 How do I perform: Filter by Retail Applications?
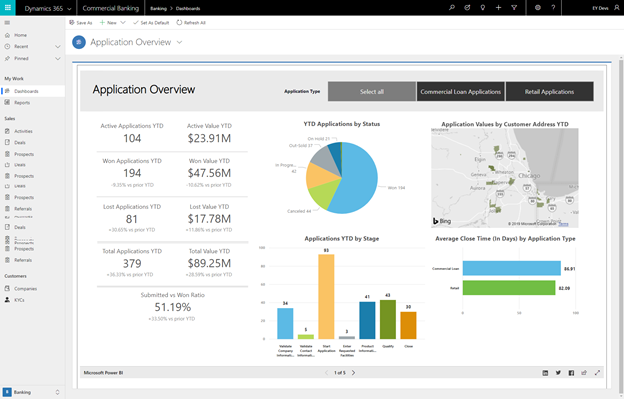click(x=549, y=91)
